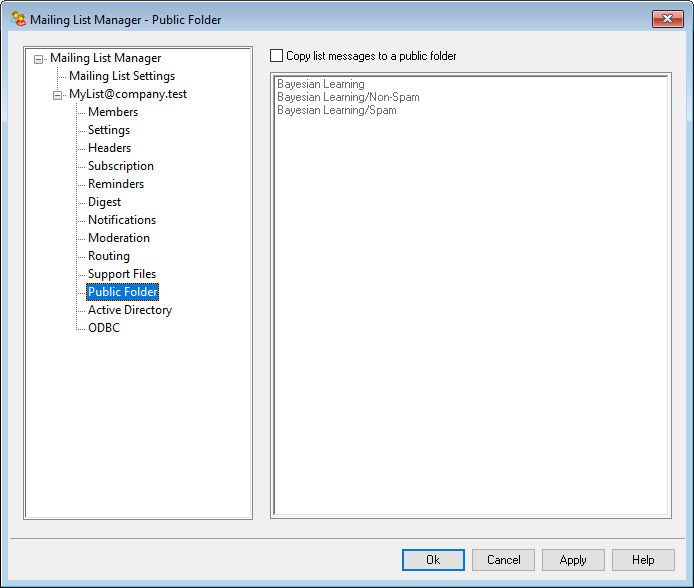This screenshot has height=588, width=694.
Task: Select the Digest tree item
Action: pyautogui.click(x=104, y=202)
